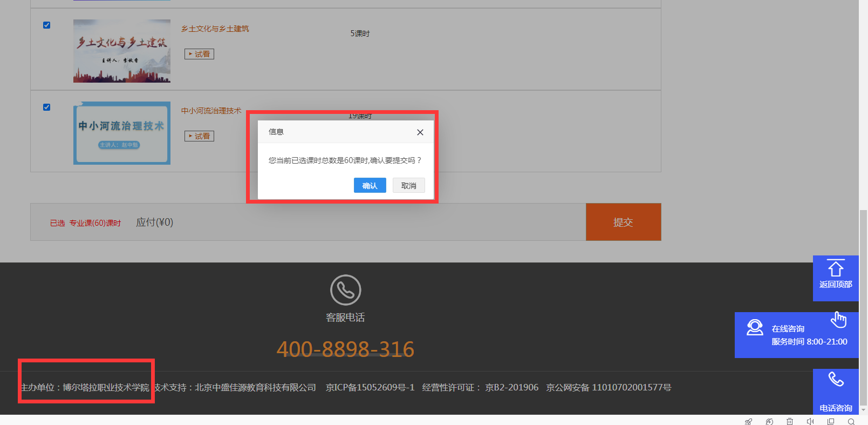Click the magnifier zoom icon in status bar
868x425 pixels.
851,421
